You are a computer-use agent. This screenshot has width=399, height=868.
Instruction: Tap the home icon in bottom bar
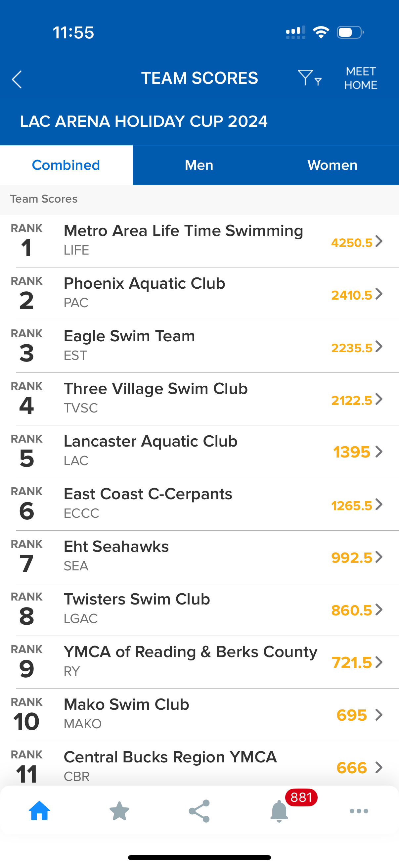[39, 811]
